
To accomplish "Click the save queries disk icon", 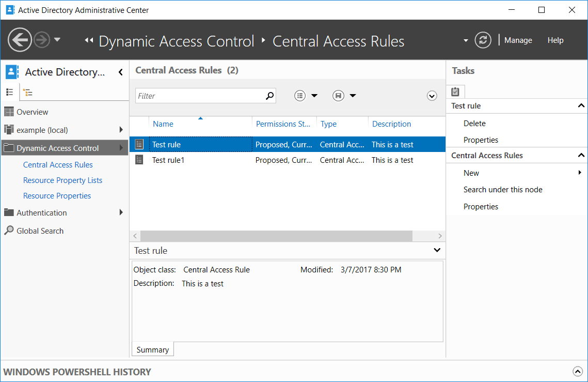I will pos(338,96).
